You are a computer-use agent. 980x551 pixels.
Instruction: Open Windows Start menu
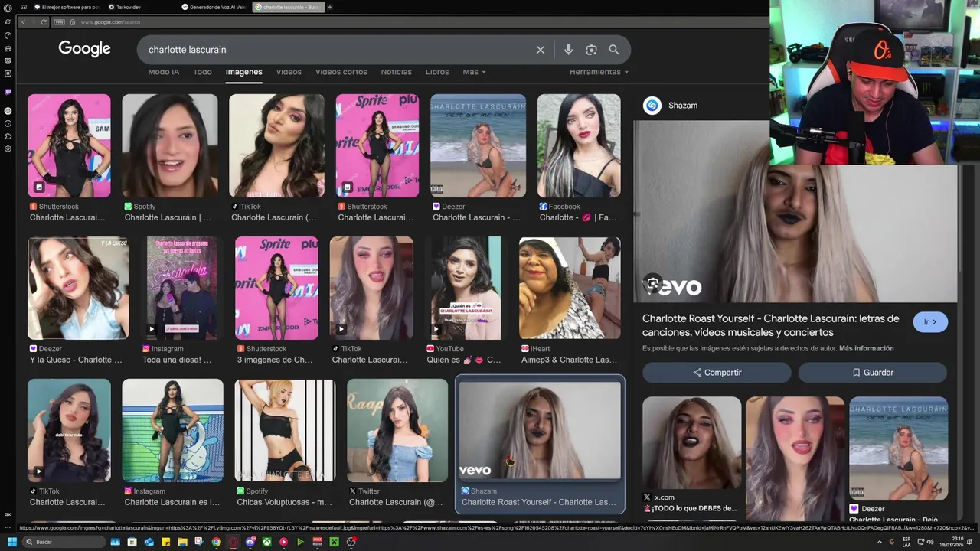11,542
